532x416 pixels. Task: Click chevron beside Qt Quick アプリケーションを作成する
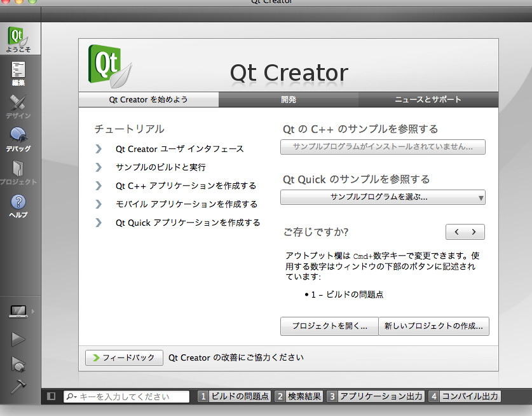point(99,223)
